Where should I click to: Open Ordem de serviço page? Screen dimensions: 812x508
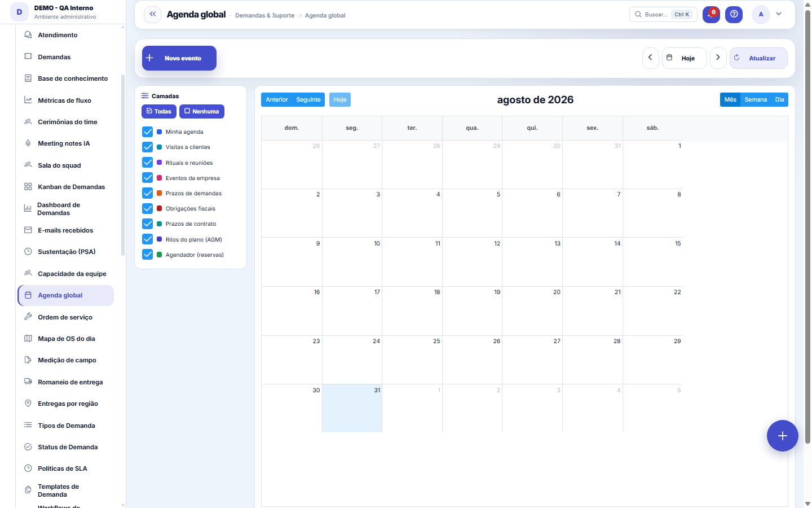point(66,317)
